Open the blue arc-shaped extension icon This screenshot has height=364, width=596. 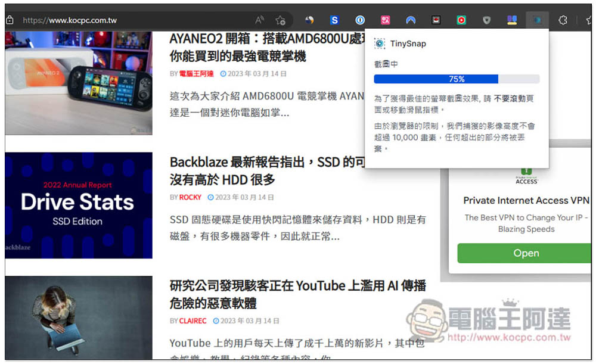click(x=411, y=20)
